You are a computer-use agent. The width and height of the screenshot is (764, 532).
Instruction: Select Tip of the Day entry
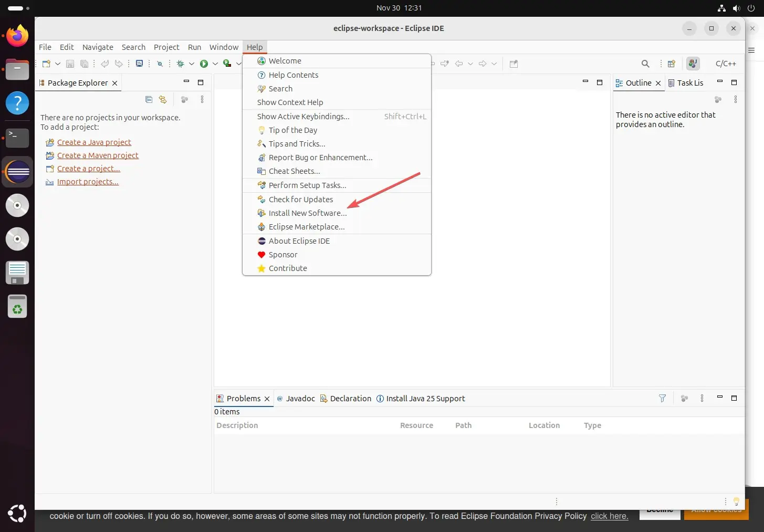click(337, 130)
